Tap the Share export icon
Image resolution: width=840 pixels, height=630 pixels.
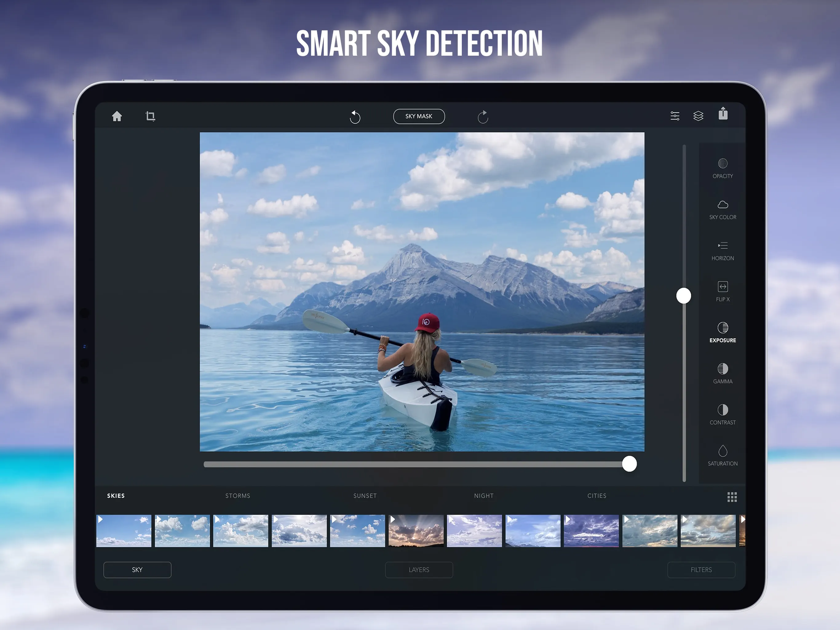pyautogui.click(x=723, y=114)
